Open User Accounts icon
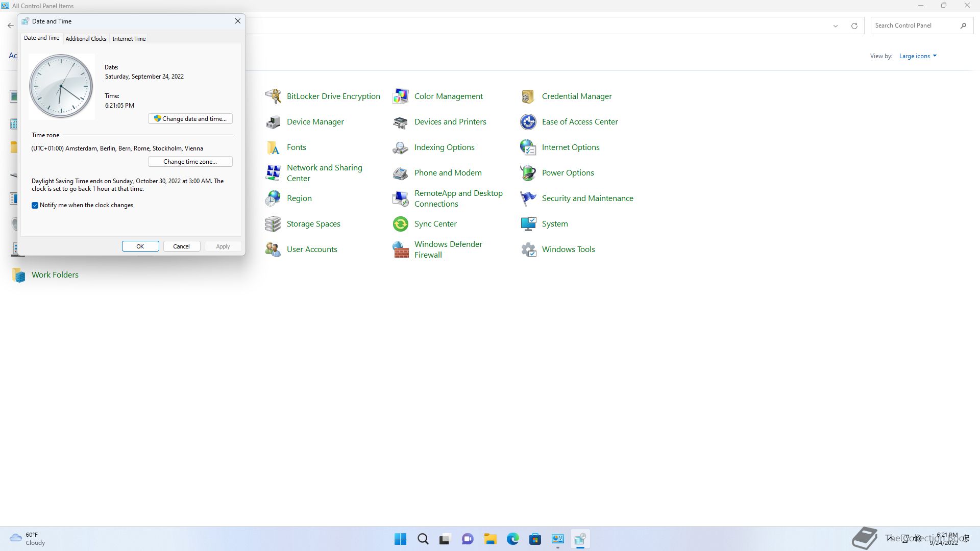Image resolution: width=980 pixels, height=551 pixels. 273,249
